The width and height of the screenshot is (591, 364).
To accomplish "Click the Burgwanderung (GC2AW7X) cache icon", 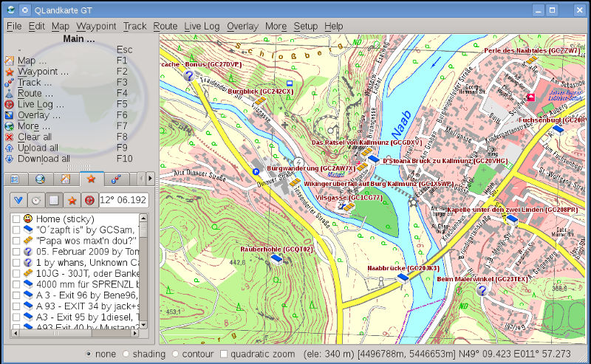I will click(x=362, y=167).
